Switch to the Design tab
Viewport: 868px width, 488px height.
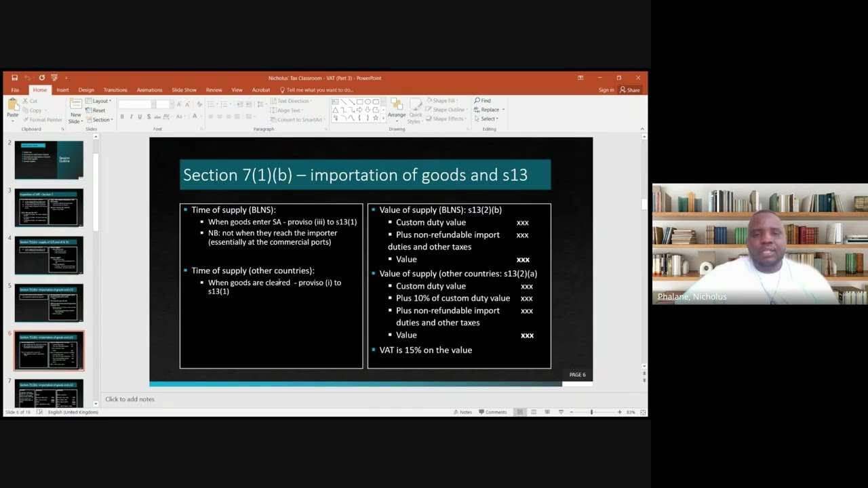coord(86,90)
